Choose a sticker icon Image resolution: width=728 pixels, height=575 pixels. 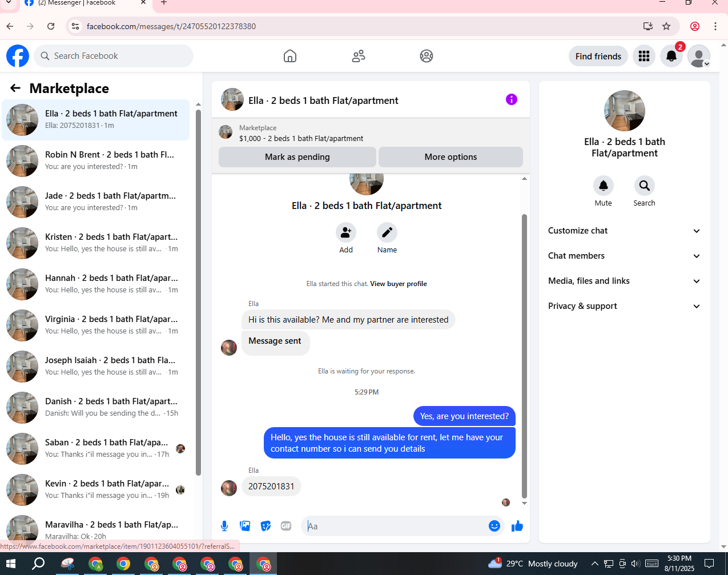266,526
